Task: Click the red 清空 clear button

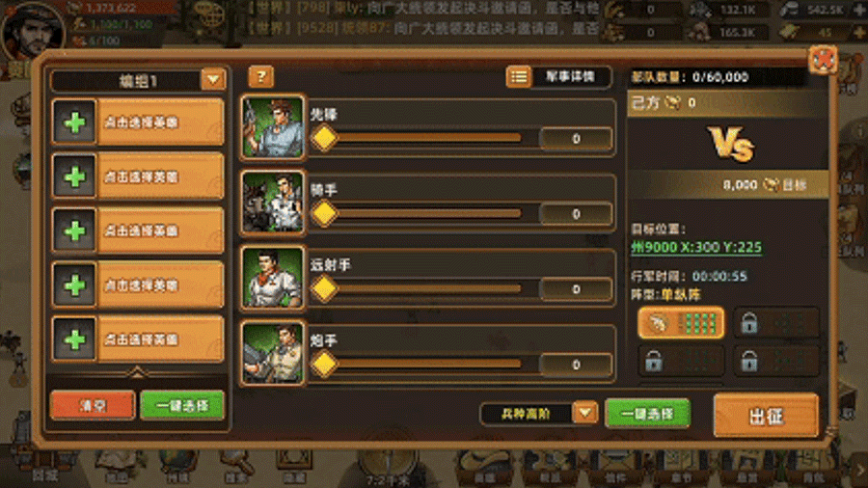Action: pyautogui.click(x=93, y=406)
